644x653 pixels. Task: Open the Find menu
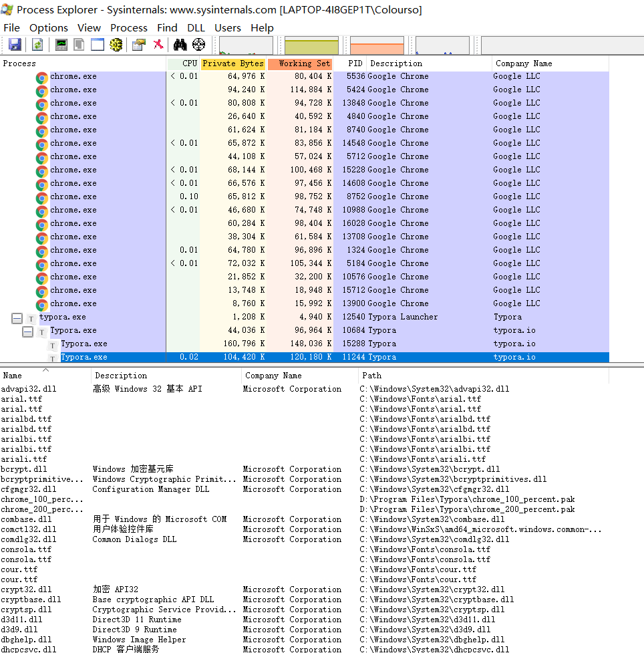(x=168, y=28)
